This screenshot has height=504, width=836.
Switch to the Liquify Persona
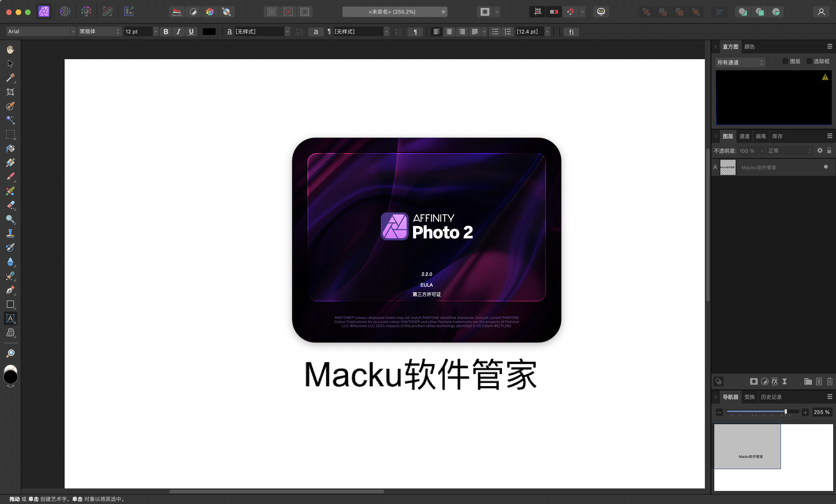[65, 12]
